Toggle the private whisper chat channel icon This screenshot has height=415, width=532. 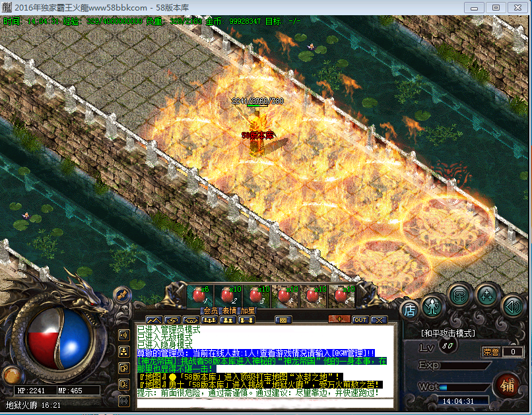124,385
